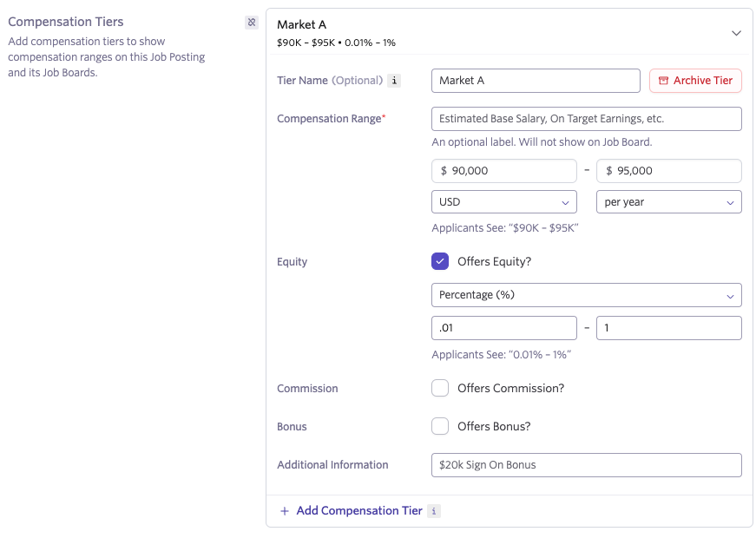The height and width of the screenshot is (538, 756).
Task: Uncheck the Offers Equity checkbox
Action: click(440, 261)
